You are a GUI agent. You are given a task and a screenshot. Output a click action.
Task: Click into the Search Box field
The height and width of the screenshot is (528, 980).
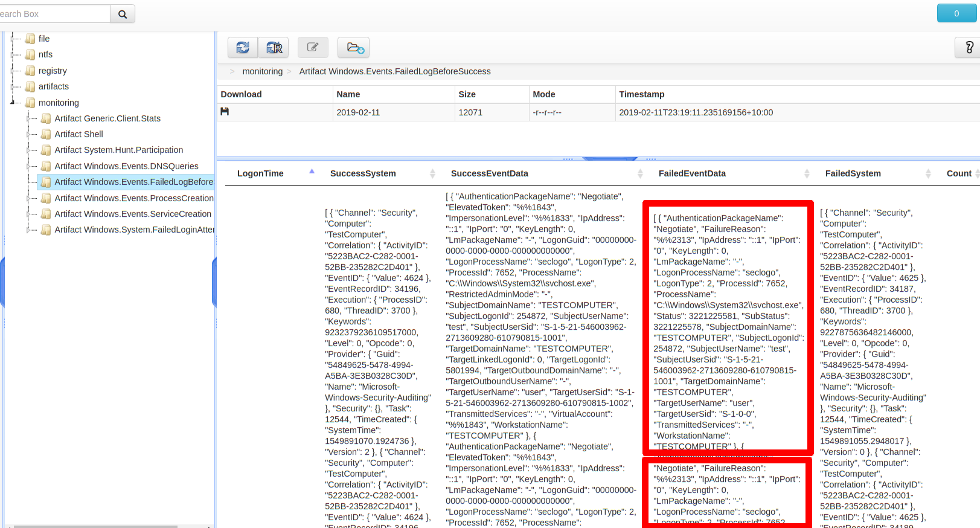pos(53,14)
